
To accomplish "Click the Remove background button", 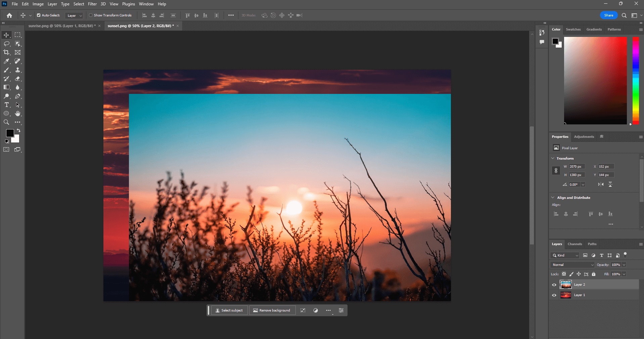I will point(272,310).
